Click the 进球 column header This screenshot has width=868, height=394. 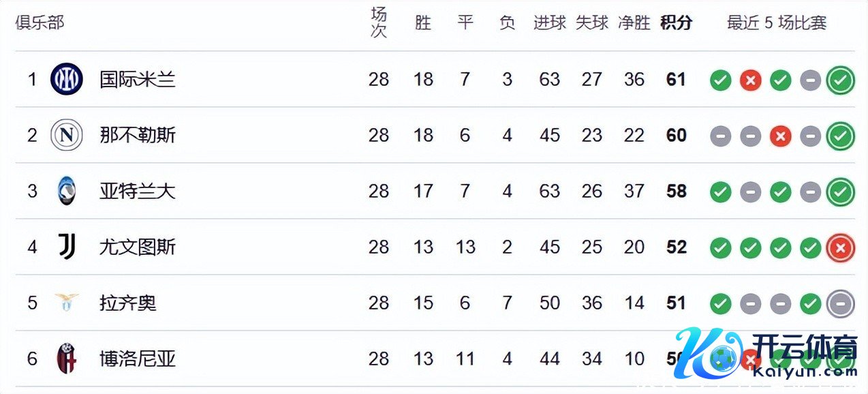point(549,22)
